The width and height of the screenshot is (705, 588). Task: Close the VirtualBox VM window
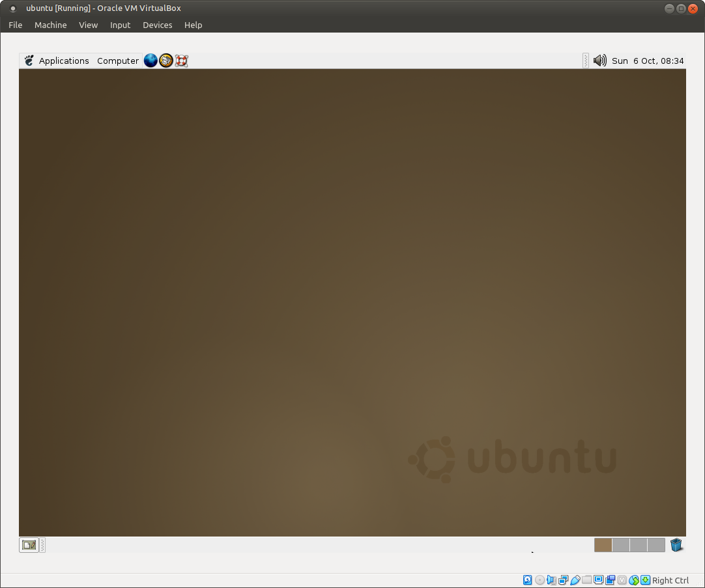[x=693, y=8]
